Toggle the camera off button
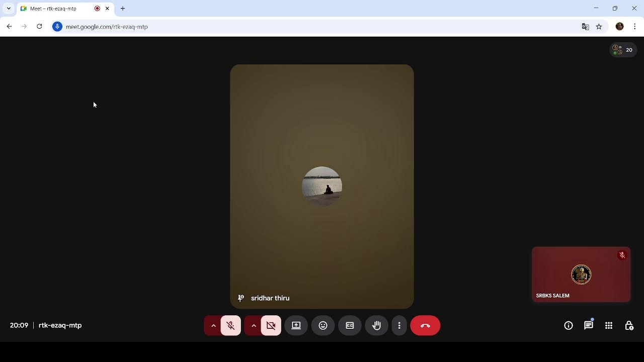The image size is (644, 362). pyautogui.click(x=271, y=326)
